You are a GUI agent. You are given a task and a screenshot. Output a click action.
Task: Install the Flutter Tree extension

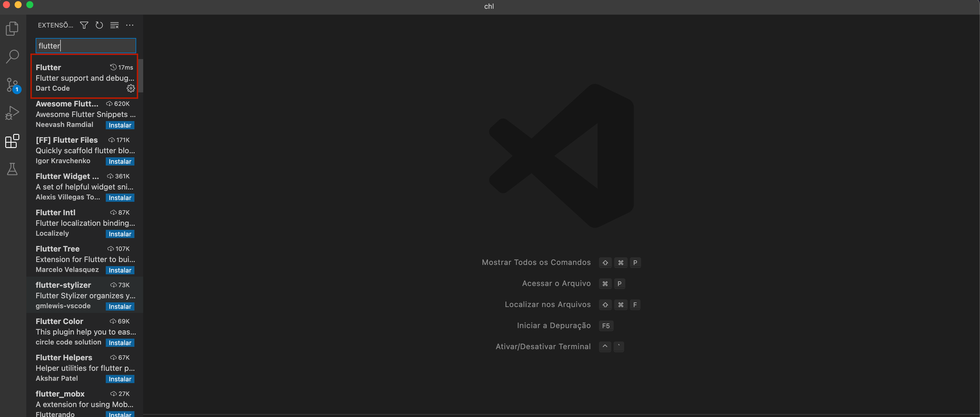(120, 270)
